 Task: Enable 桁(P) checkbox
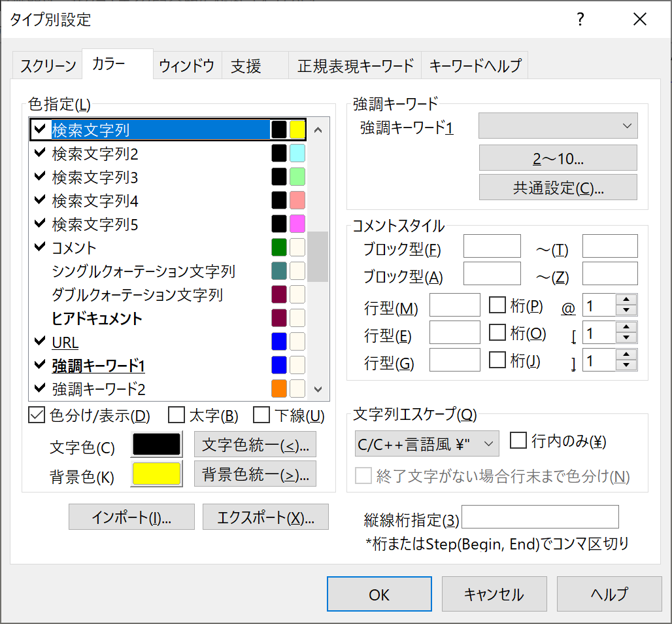click(x=497, y=305)
